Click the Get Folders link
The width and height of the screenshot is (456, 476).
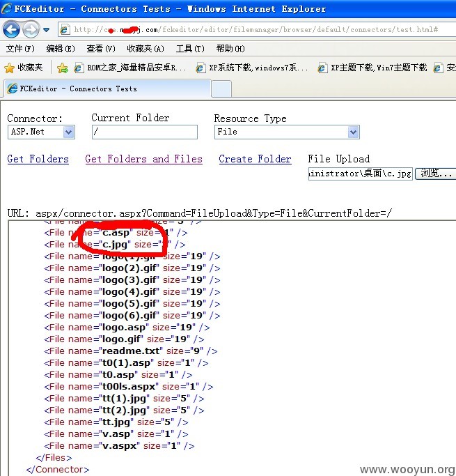click(x=38, y=159)
